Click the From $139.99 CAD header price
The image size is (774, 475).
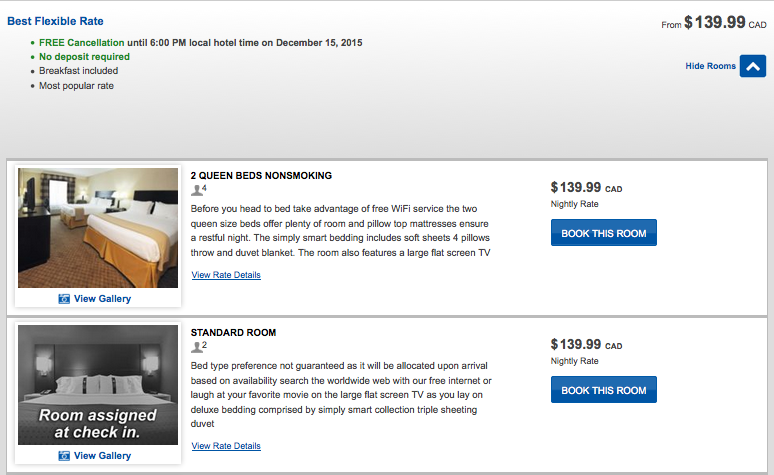coord(713,22)
